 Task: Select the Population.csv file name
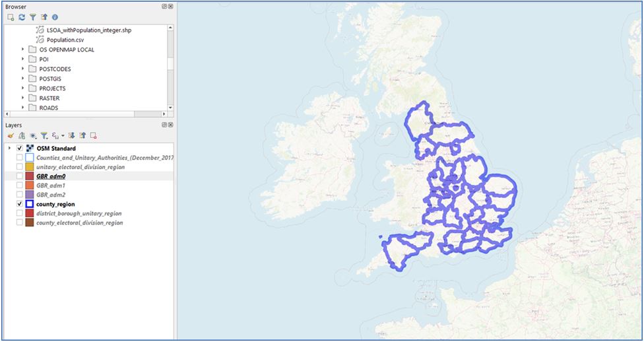[x=65, y=40]
